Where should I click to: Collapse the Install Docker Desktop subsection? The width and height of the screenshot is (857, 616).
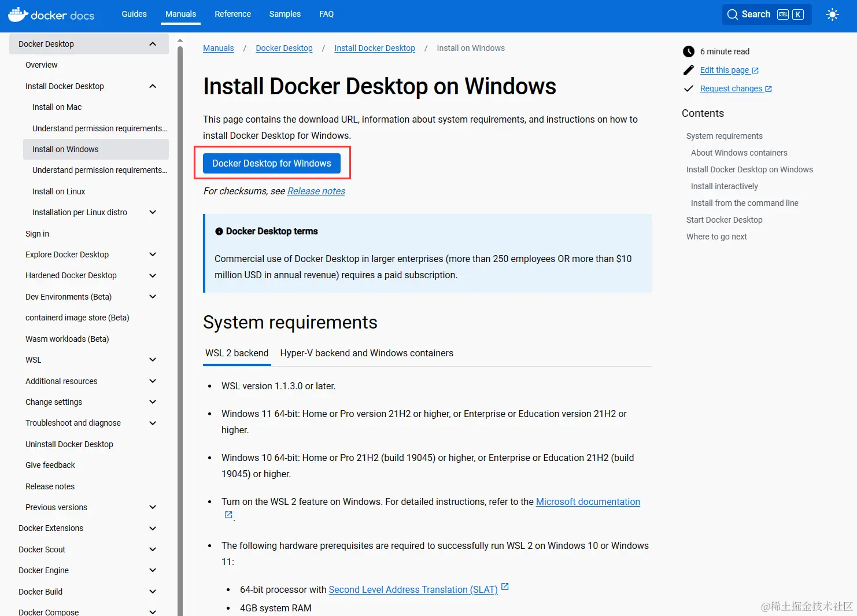[x=153, y=86]
